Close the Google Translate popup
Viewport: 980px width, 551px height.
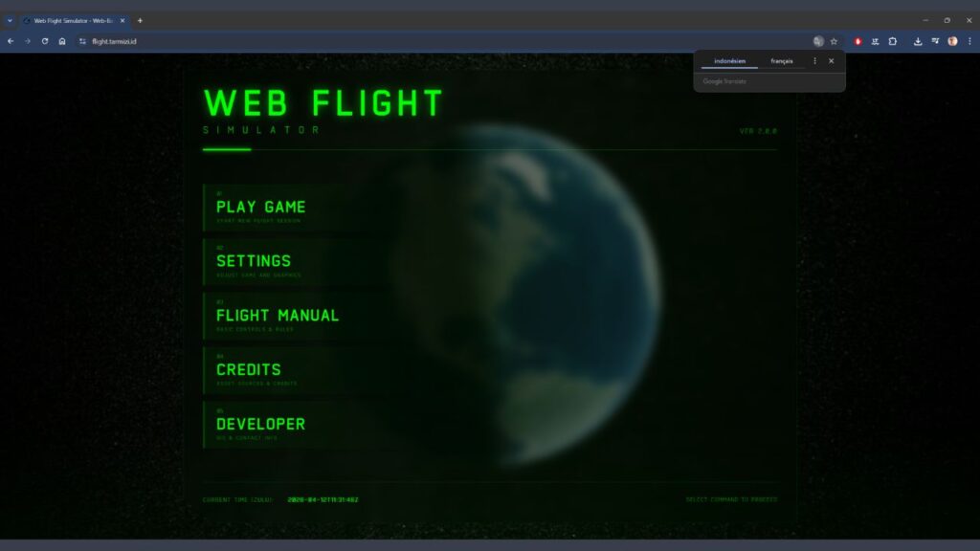coord(831,60)
